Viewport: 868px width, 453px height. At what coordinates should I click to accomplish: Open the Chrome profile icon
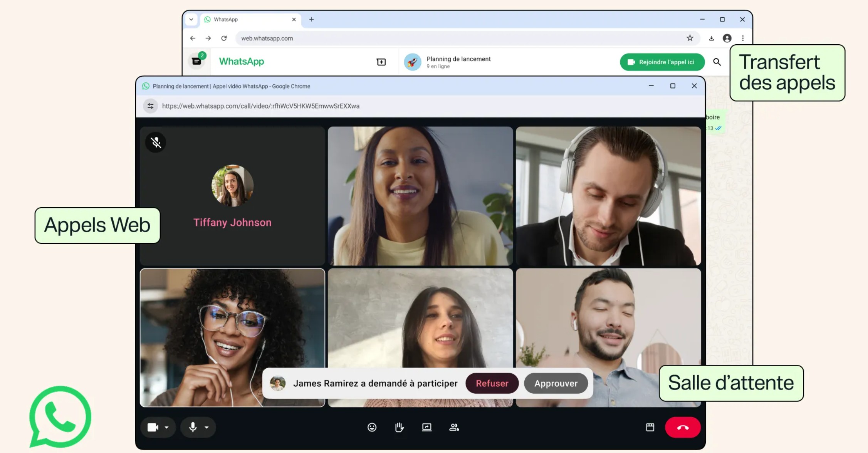[x=727, y=38]
